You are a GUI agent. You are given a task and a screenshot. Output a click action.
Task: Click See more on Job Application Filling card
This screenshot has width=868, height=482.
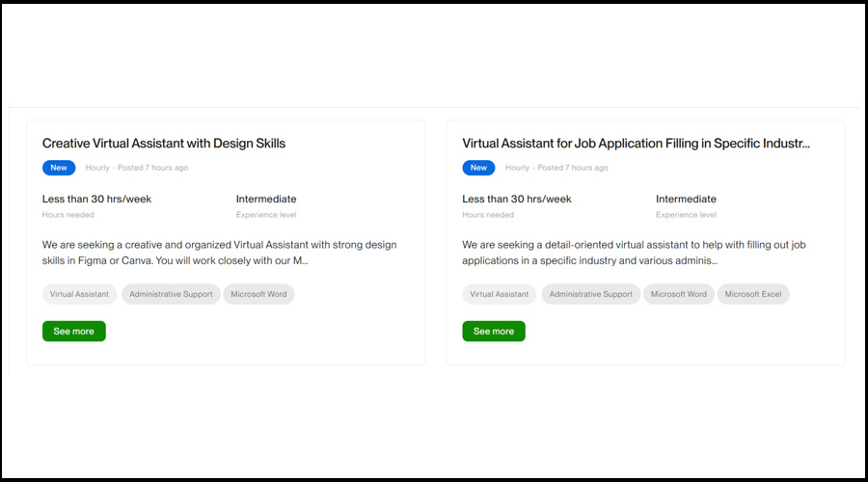[494, 332]
